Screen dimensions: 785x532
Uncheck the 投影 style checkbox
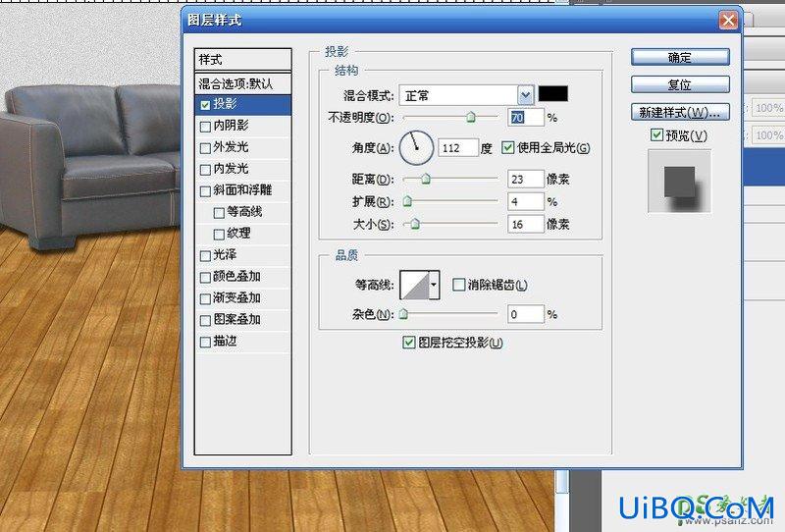205,105
